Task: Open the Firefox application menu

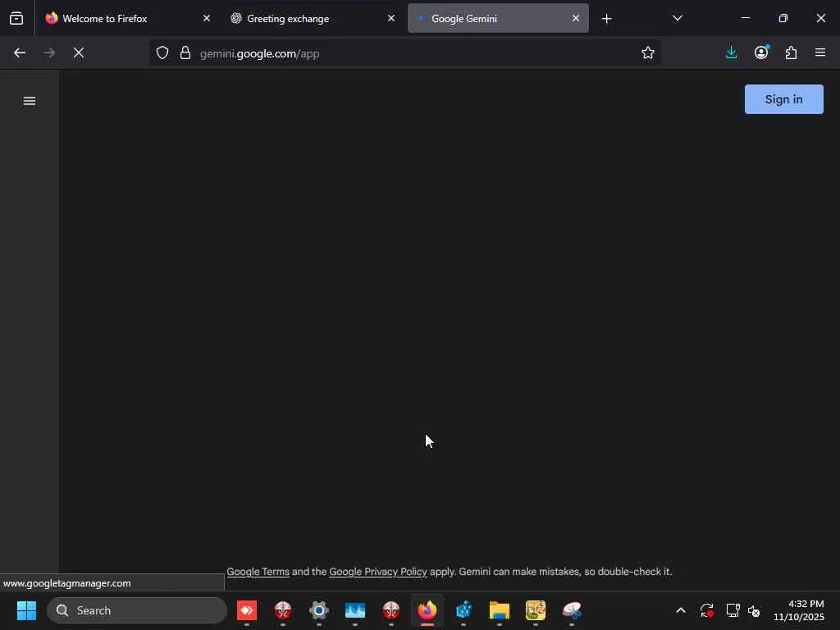Action: coord(820,52)
